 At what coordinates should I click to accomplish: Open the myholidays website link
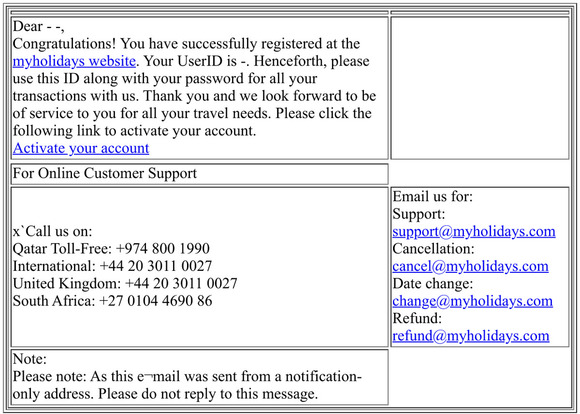[x=74, y=61]
